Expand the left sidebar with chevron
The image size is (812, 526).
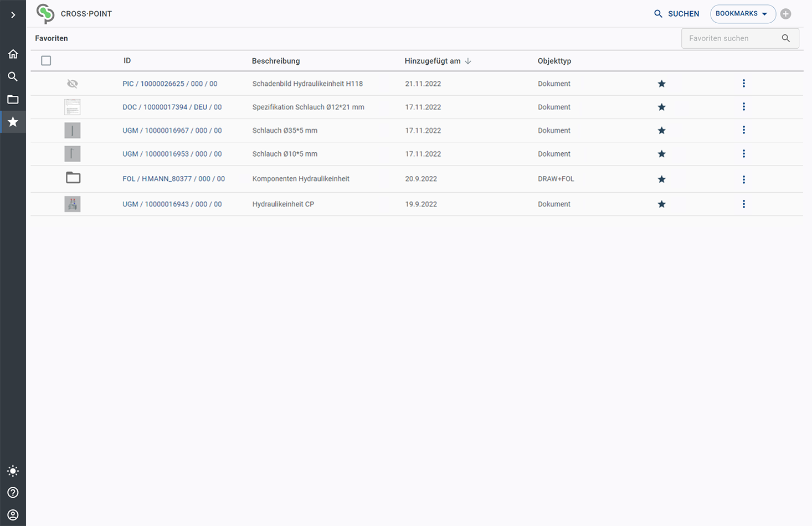coord(13,15)
